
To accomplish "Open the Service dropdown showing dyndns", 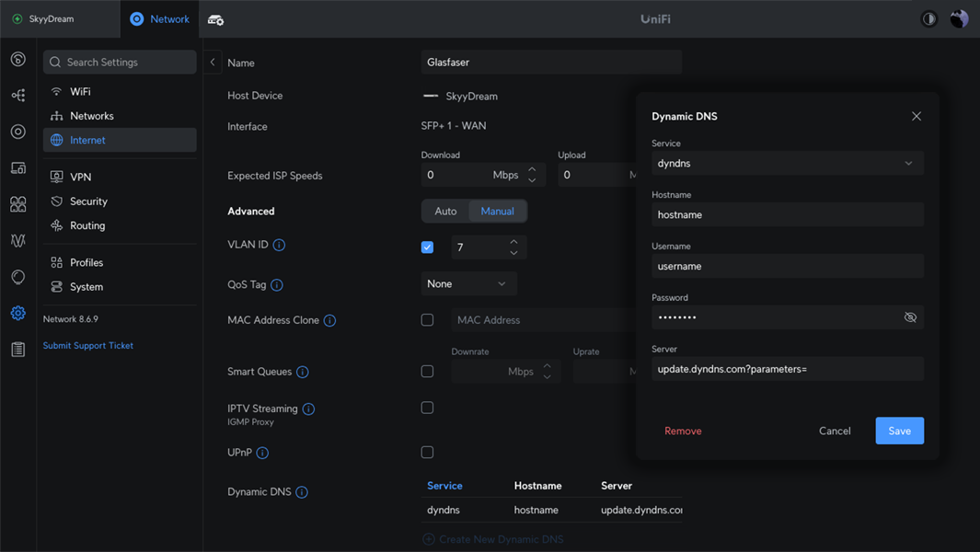I will [x=787, y=164].
